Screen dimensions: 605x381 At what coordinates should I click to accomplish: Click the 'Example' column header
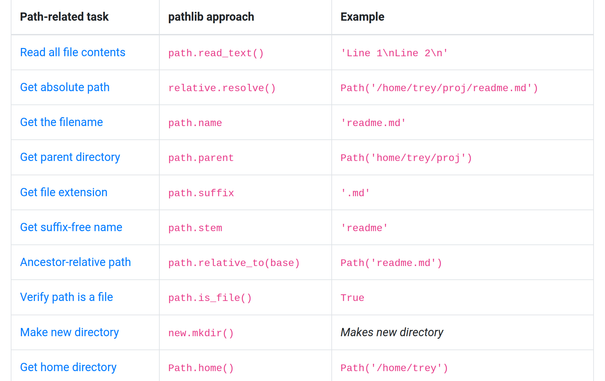362,17
